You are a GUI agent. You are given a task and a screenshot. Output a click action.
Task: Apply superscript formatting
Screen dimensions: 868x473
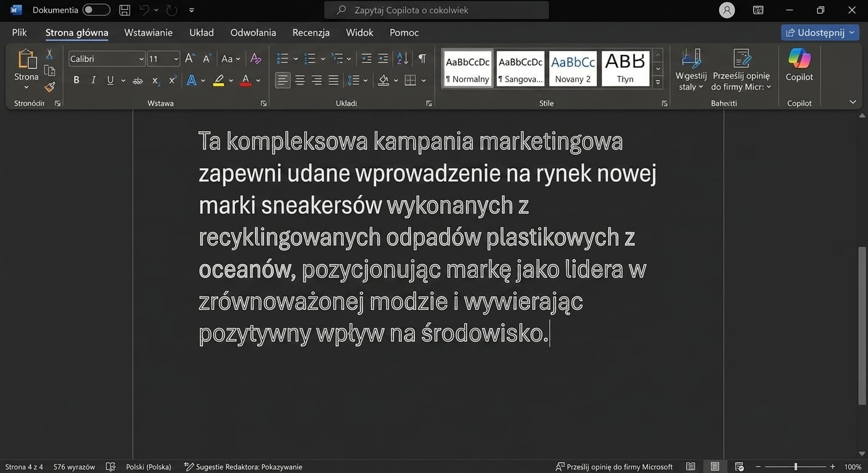coord(173,80)
